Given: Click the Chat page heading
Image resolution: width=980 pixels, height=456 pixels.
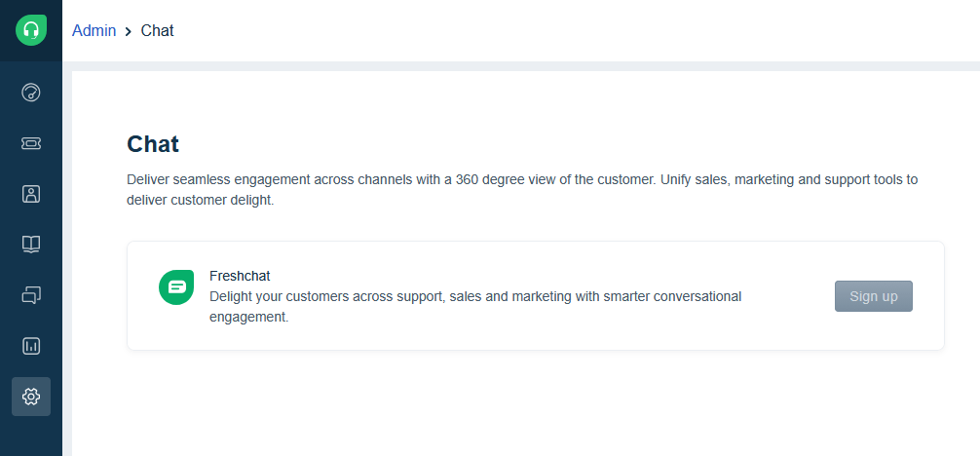Looking at the screenshot, I should (153, 144).
